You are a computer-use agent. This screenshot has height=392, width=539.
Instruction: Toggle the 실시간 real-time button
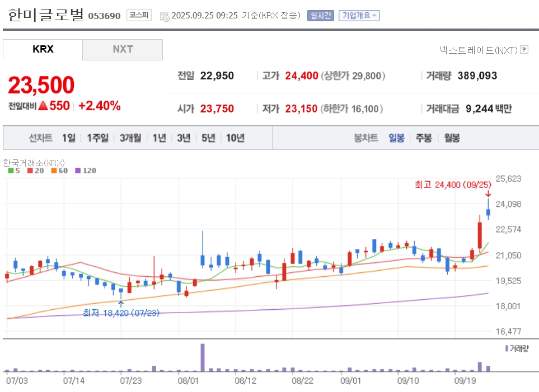321,16
